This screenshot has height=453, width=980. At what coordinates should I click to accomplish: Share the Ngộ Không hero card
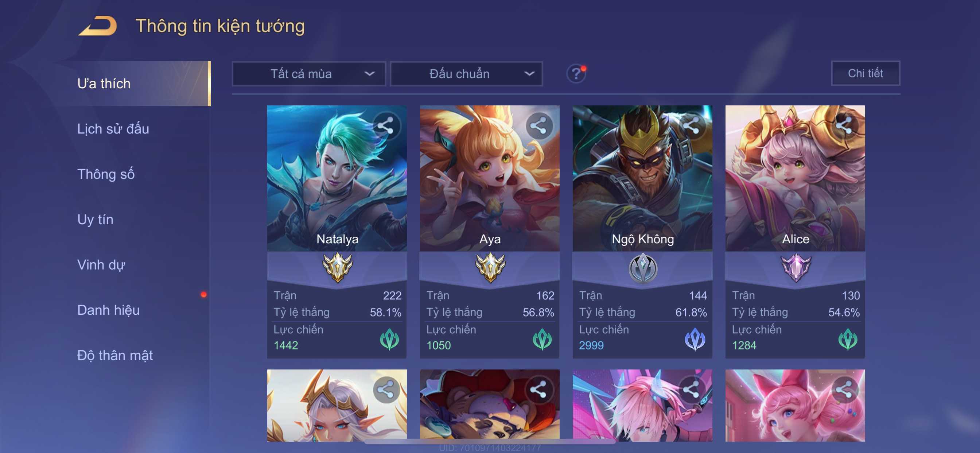click(x=692, y=125)
